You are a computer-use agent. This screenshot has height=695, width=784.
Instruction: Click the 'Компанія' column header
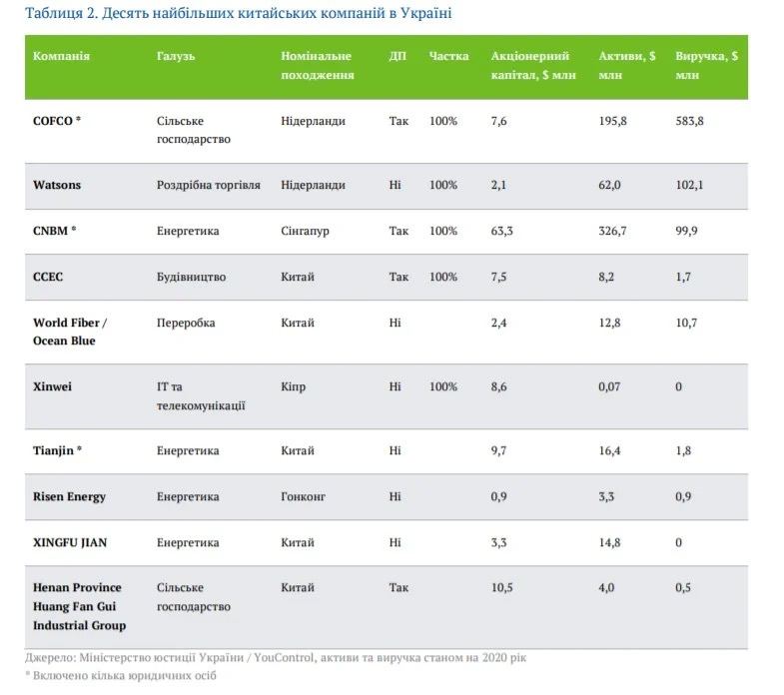(x=61, y=56)
